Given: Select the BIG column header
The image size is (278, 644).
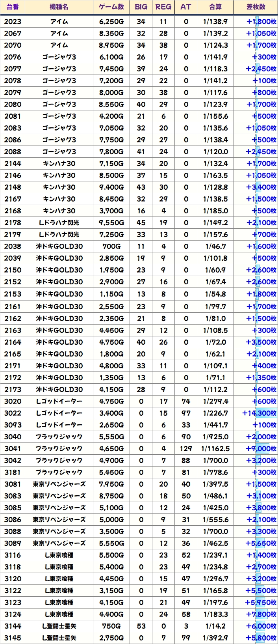Looking at the screenshot, I should (x=141, y=7).
